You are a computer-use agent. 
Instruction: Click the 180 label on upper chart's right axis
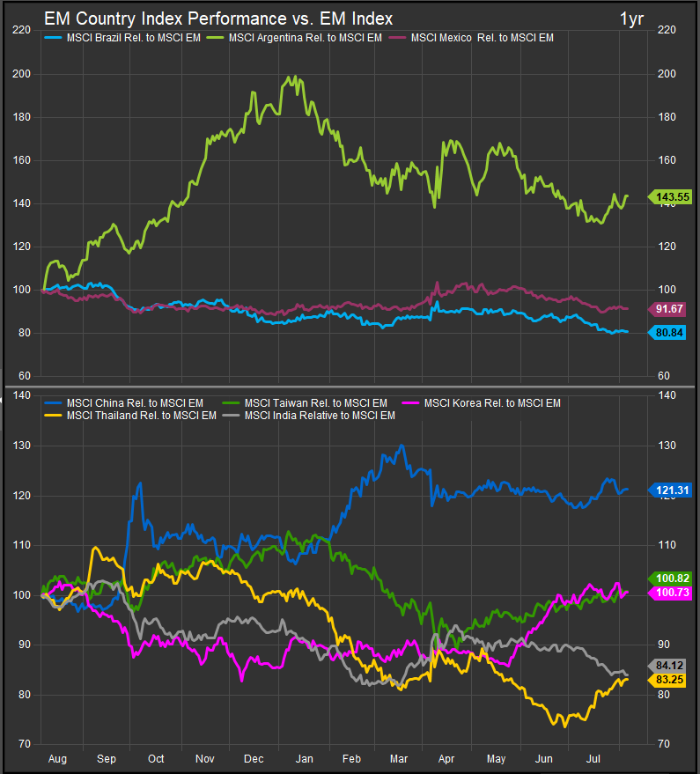(x=667, y=117)
